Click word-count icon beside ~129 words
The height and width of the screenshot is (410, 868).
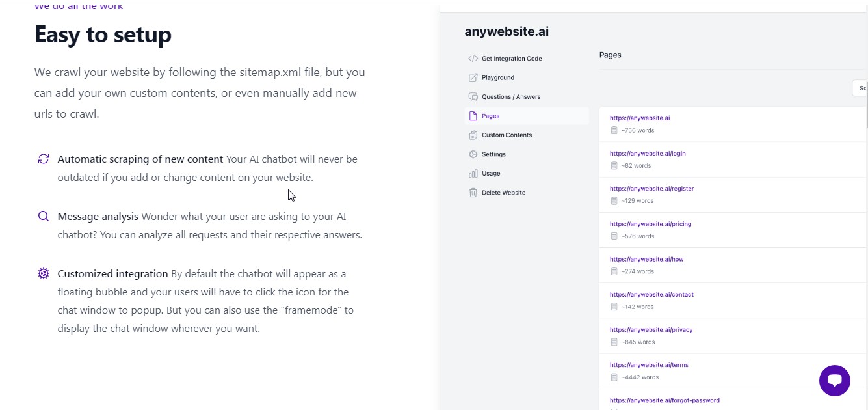[x=614, y=200]
